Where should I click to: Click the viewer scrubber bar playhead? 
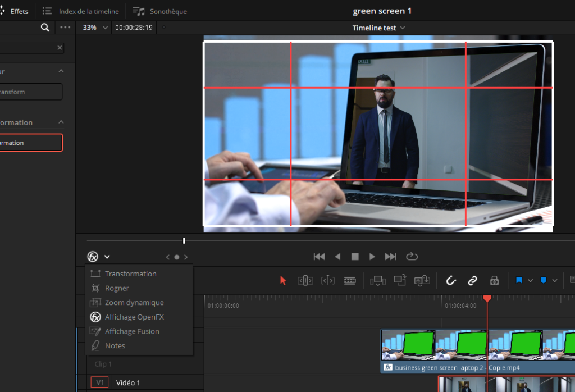click(184, 241)
